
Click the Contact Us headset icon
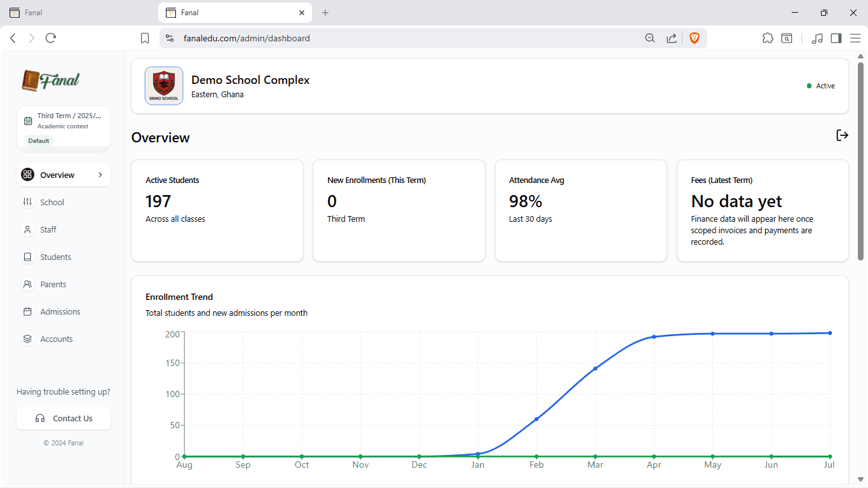coord(40,418)
